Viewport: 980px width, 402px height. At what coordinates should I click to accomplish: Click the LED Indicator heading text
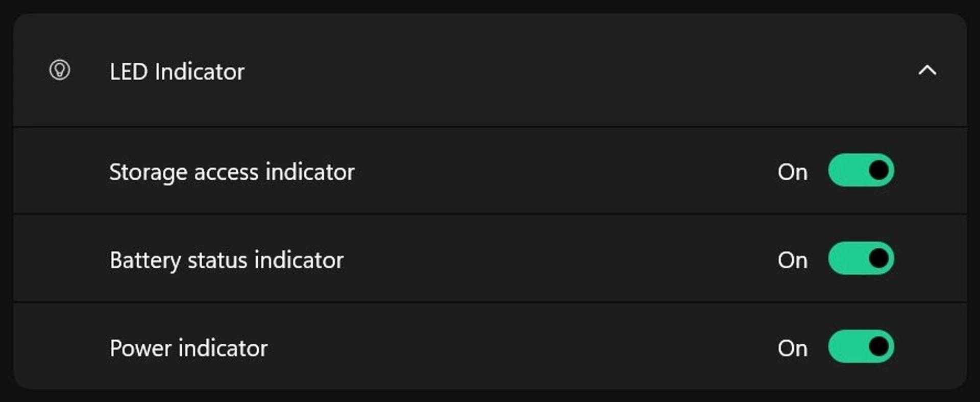tap(177, 72)
